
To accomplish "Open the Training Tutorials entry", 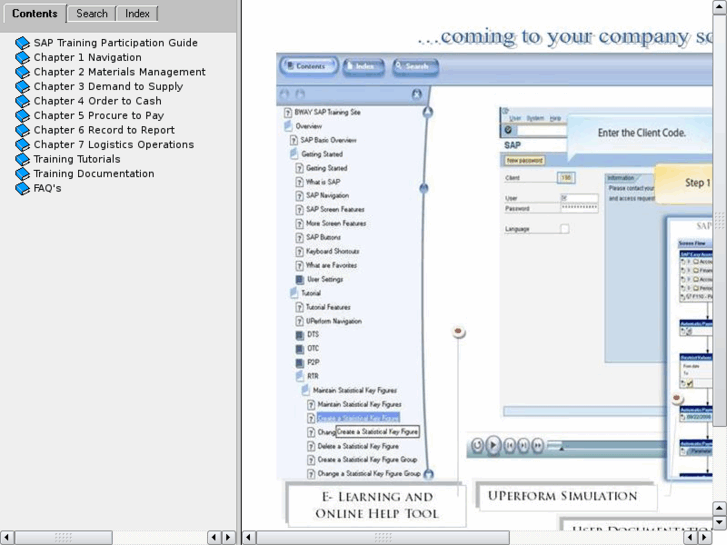I will (77, 159).
